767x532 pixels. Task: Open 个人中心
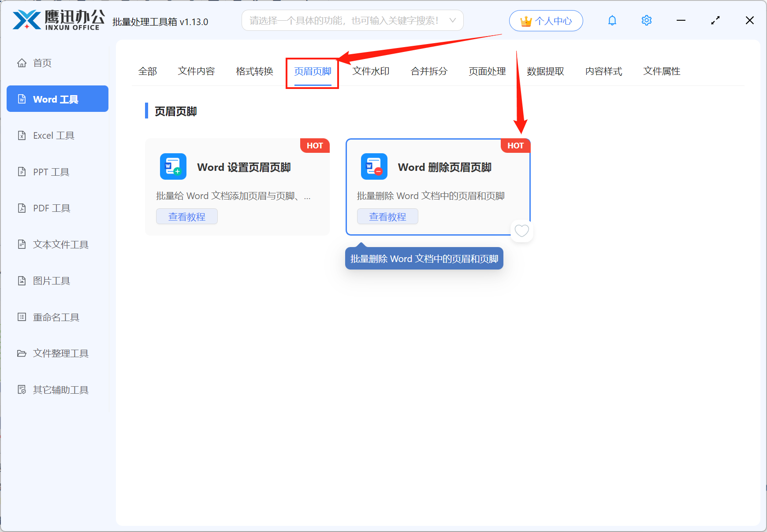coord(546,20)
